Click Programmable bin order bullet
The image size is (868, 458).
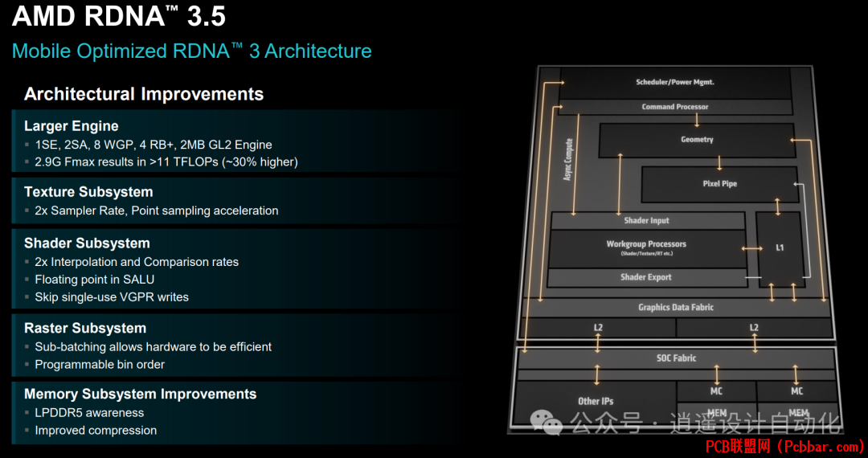[x=100, y=365]
